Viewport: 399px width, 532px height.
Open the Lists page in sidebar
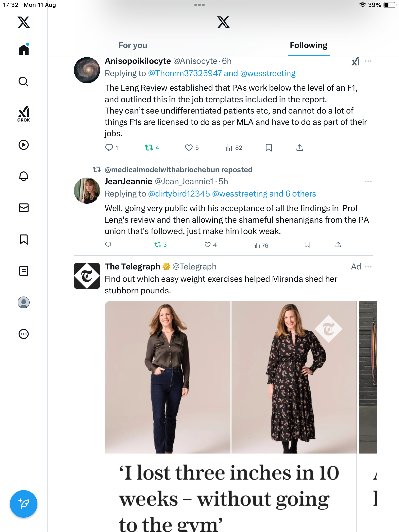[x=24, y=271]
